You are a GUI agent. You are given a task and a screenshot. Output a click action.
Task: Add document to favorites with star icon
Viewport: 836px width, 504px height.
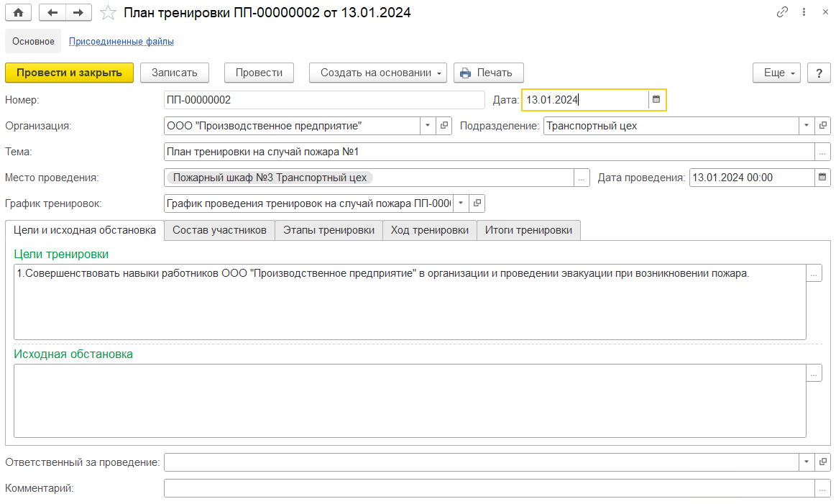pyautogui.click(x=108, y=13)
